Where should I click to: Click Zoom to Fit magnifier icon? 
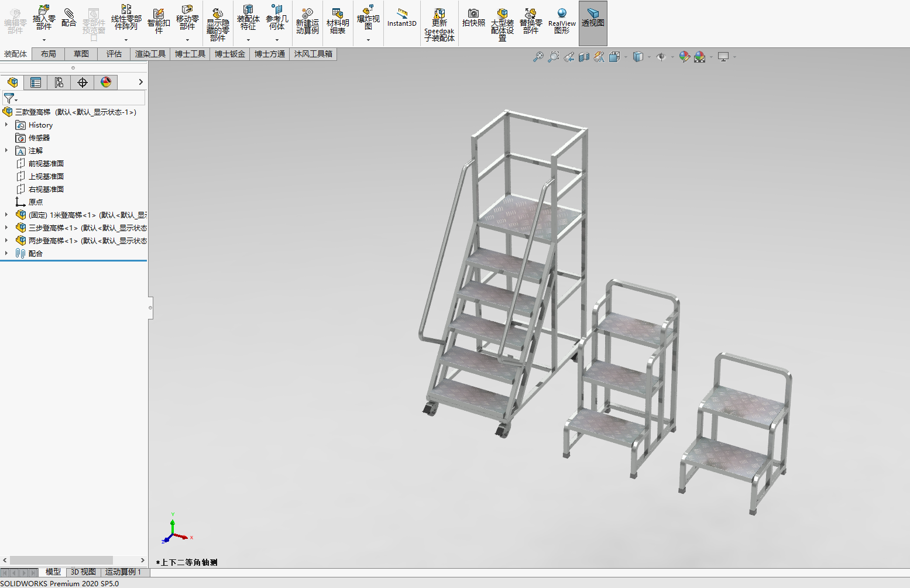pyautogui.click(x=538, y=57)
